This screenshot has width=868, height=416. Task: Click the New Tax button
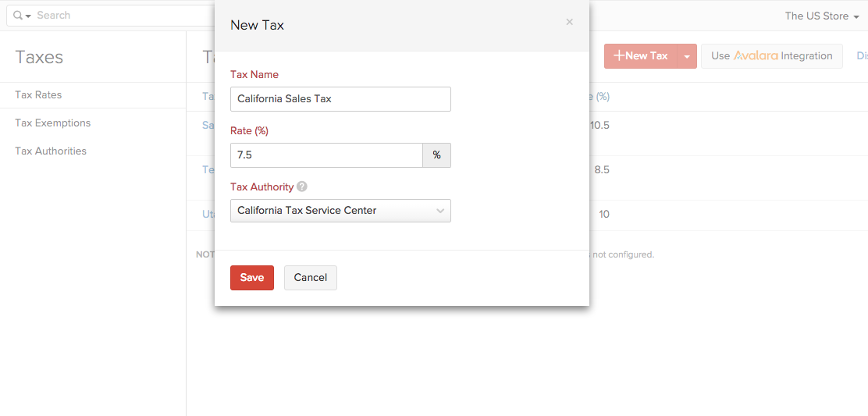(x=640, y=56)
